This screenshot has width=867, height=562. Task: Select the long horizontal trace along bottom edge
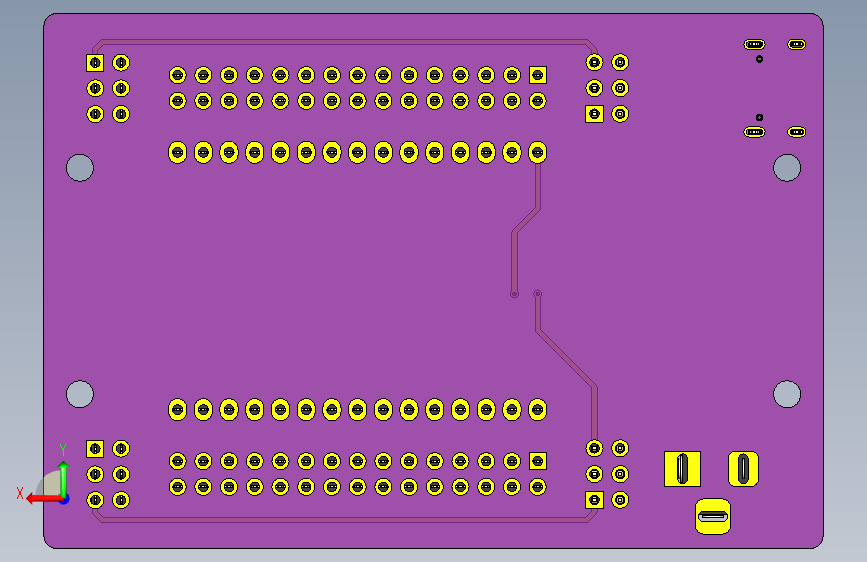[x=345, y=519]
